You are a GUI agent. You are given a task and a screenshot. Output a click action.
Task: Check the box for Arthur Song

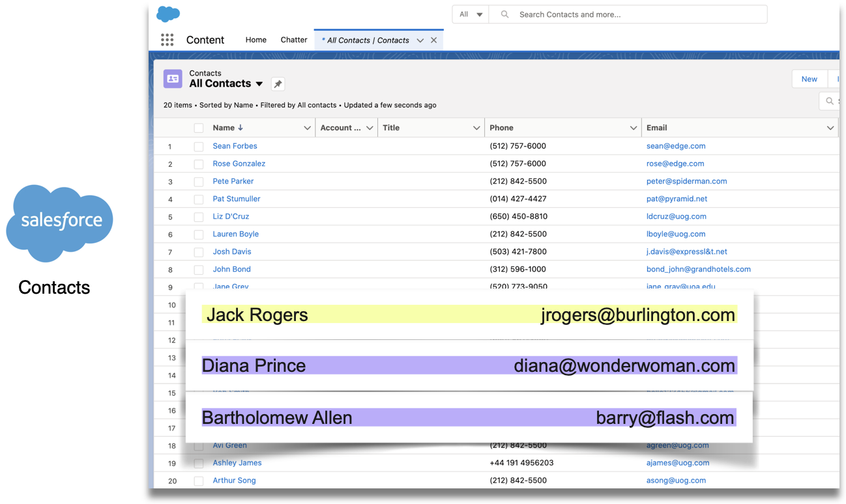pyautogui.click(x=199, y=481)
